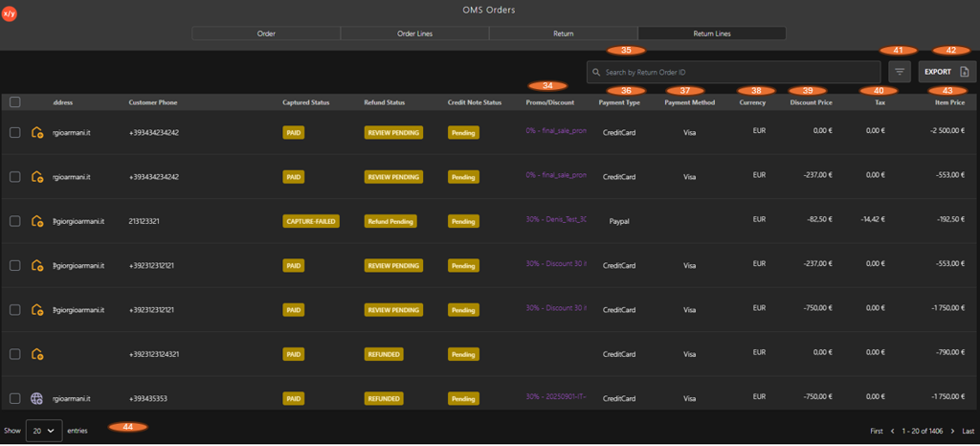
Task: Click the -14,42 € tax value
Action: point(873,219)
